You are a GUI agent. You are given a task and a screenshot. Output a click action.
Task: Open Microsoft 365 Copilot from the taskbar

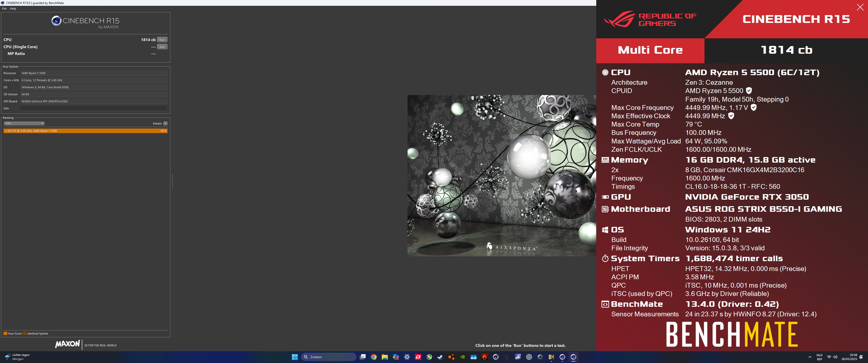pos(396,357)
